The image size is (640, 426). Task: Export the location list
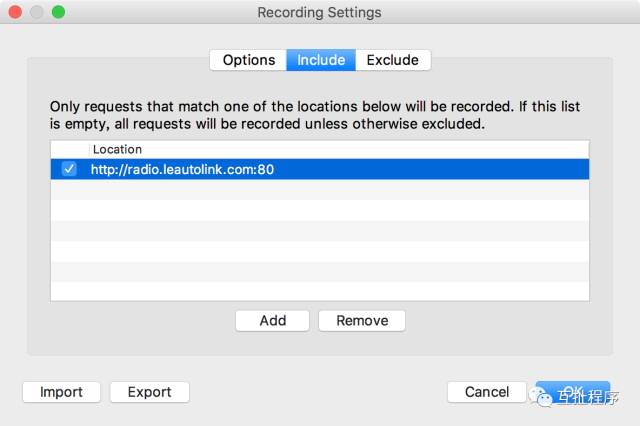(x=149, y=392)
